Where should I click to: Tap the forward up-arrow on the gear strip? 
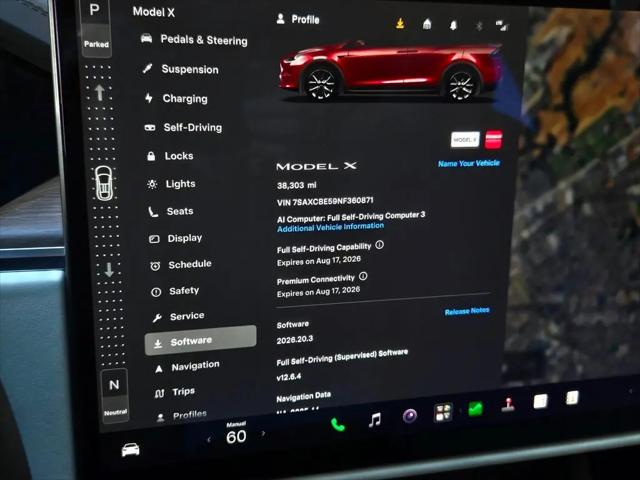pos(100,93)
